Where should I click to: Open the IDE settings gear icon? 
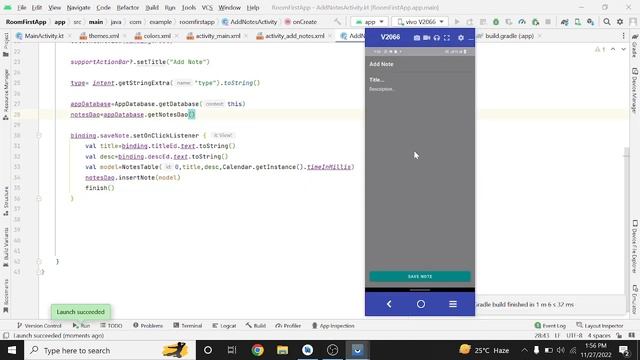click(x=620, y=22)
